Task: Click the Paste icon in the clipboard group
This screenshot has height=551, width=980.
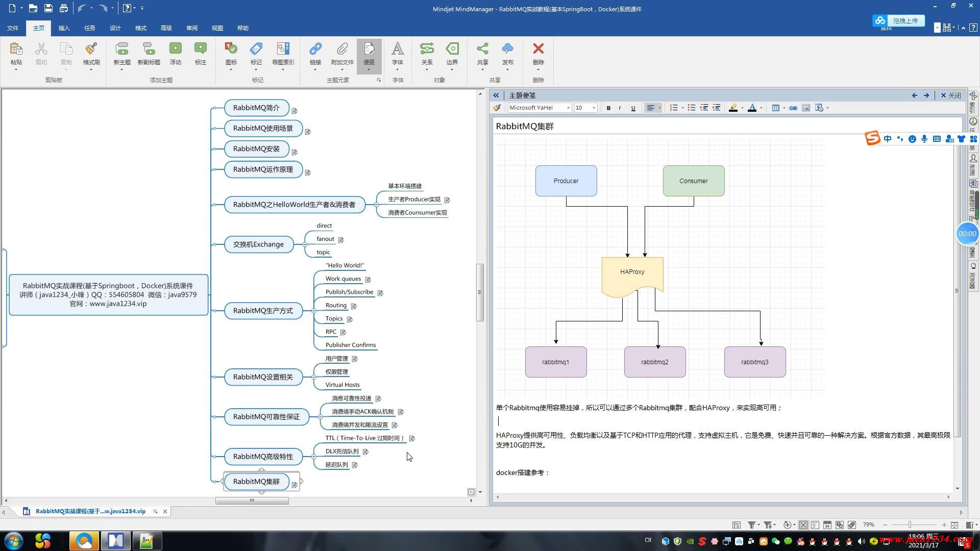Action: [x=16, y=49]
